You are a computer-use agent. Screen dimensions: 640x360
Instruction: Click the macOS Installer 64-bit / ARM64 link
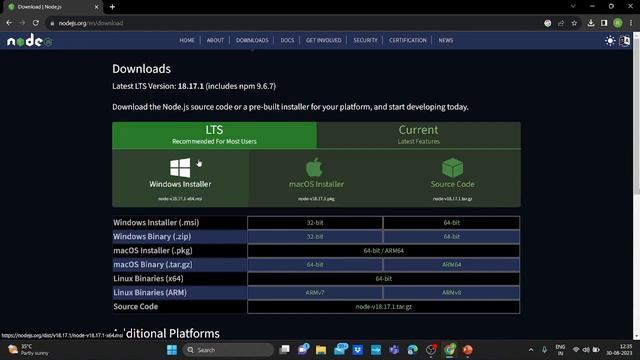pos(383,251)
